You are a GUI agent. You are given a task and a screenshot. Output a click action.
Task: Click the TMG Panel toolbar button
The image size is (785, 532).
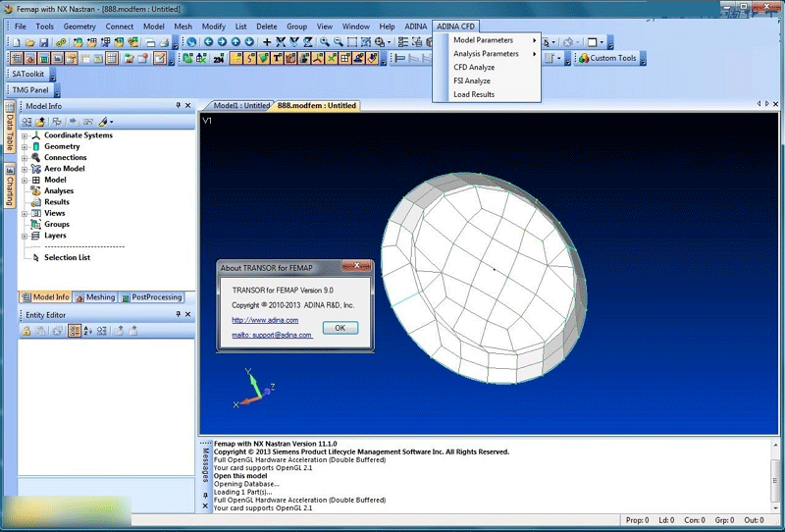tap(30, 89)
